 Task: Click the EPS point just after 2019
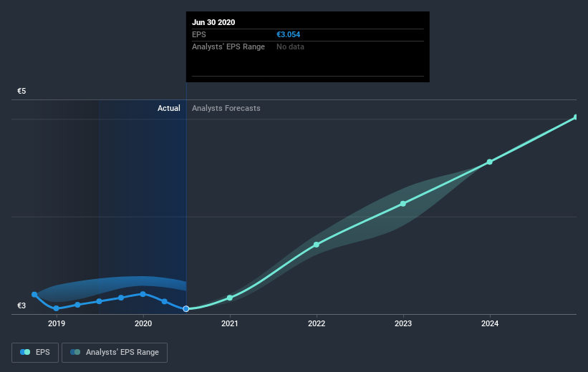click(77, 305)
